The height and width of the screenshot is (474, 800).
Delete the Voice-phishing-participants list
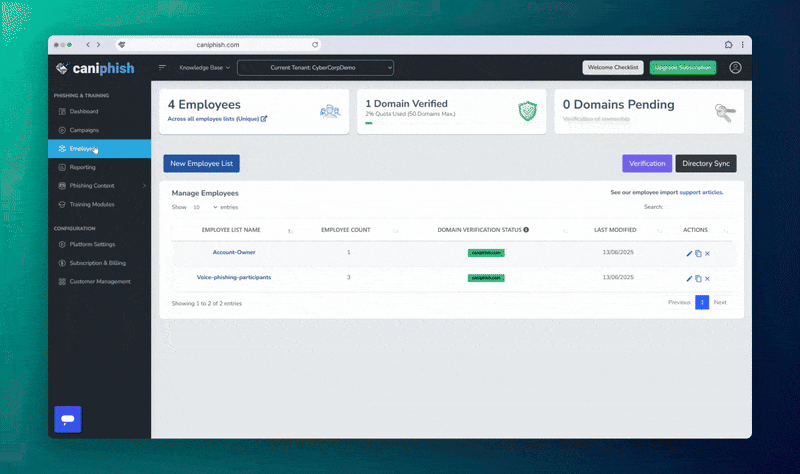[707, 279]
